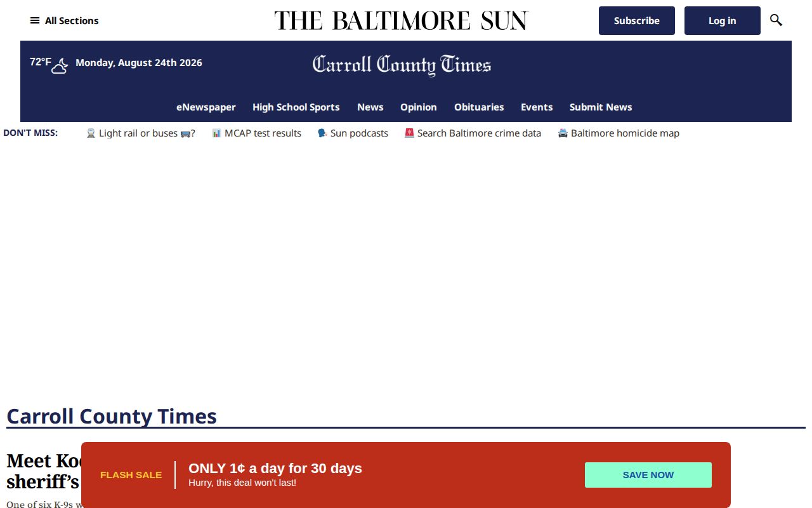The image size is (812, 508).
Task: Click the All Sections label
Action: click(x=72, y=20)
